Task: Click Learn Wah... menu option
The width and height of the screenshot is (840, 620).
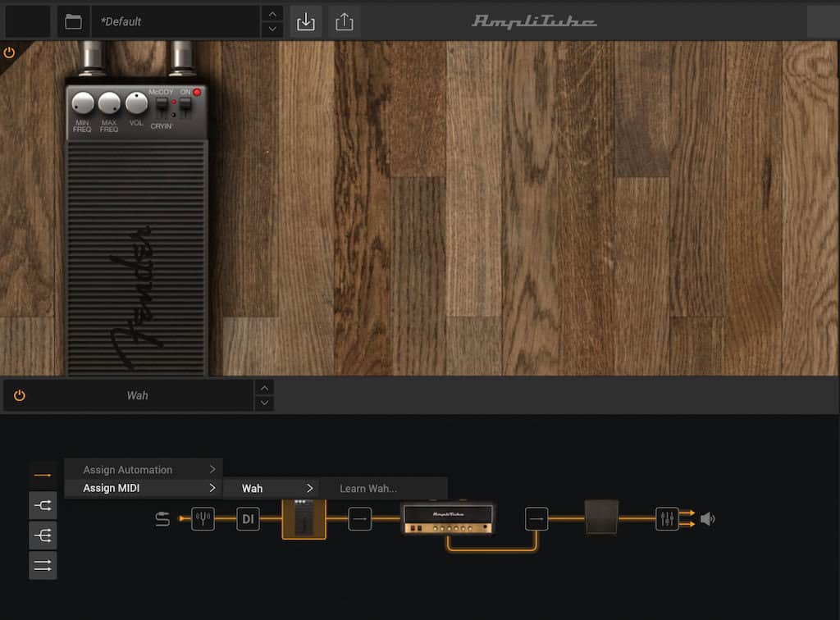Action: [368, 489]
